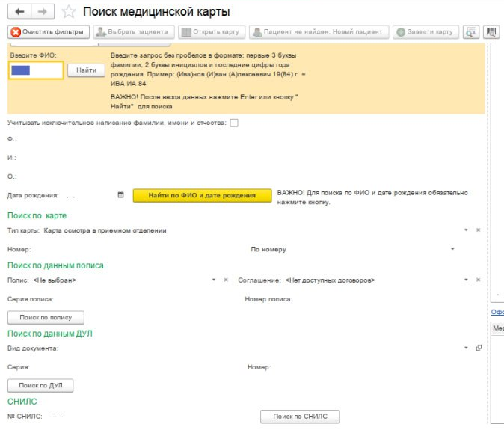Enable exact spelling of name checkbox
This screenshot has height=430, width=504.
click(234, 123)
